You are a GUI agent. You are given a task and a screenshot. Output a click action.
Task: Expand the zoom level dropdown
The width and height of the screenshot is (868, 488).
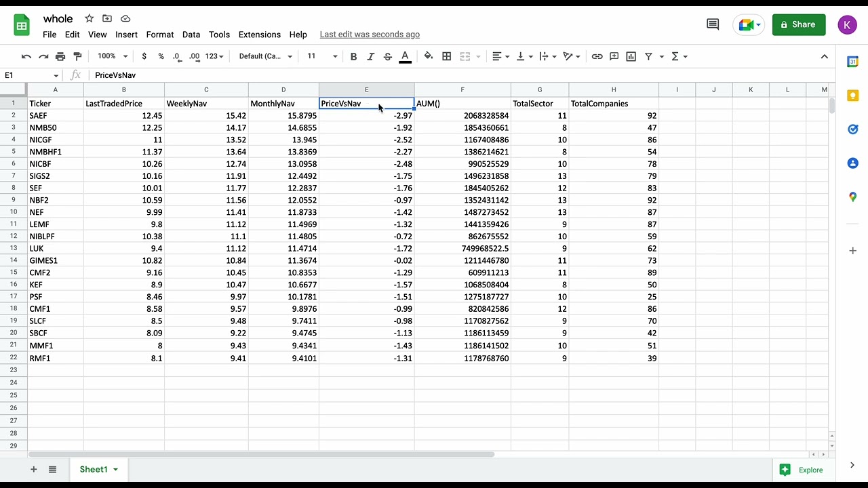[x=112, y=56]
